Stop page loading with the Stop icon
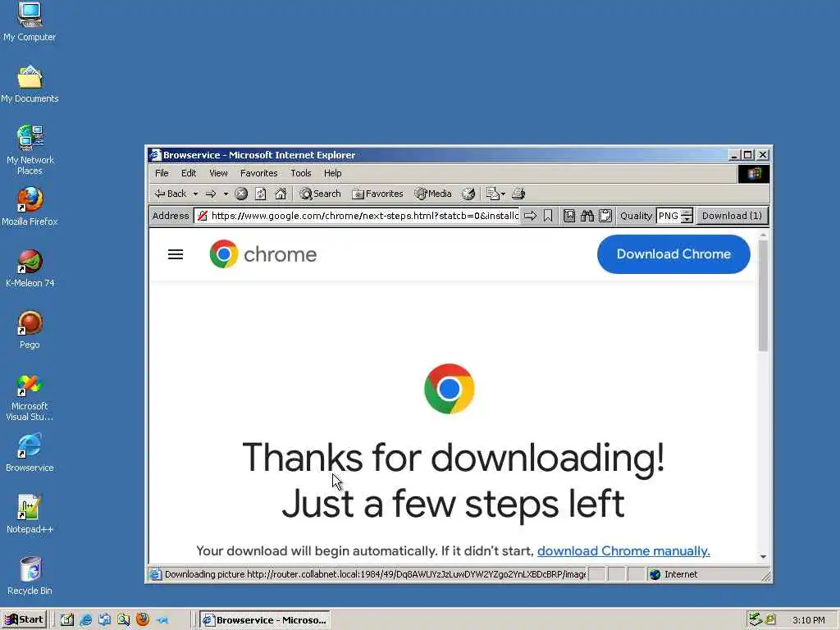840x630 pixels. [x=241, y=194]
